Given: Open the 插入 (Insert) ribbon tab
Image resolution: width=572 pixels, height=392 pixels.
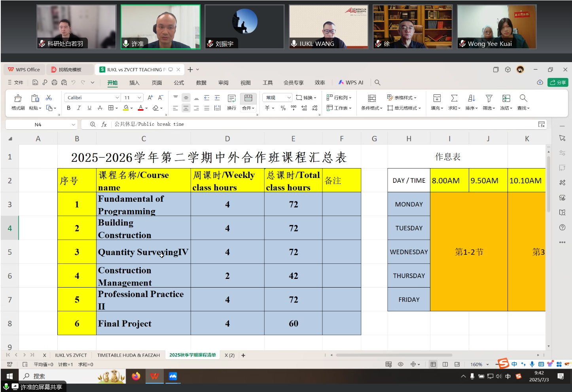Looking at the screenshot, I should coord(134,83).
